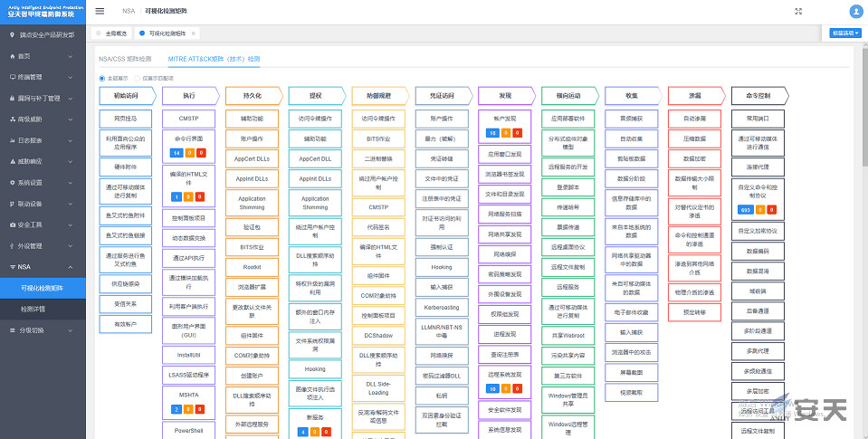
Task: Click the icon beside 联动设备
Action: pos(12,203)
